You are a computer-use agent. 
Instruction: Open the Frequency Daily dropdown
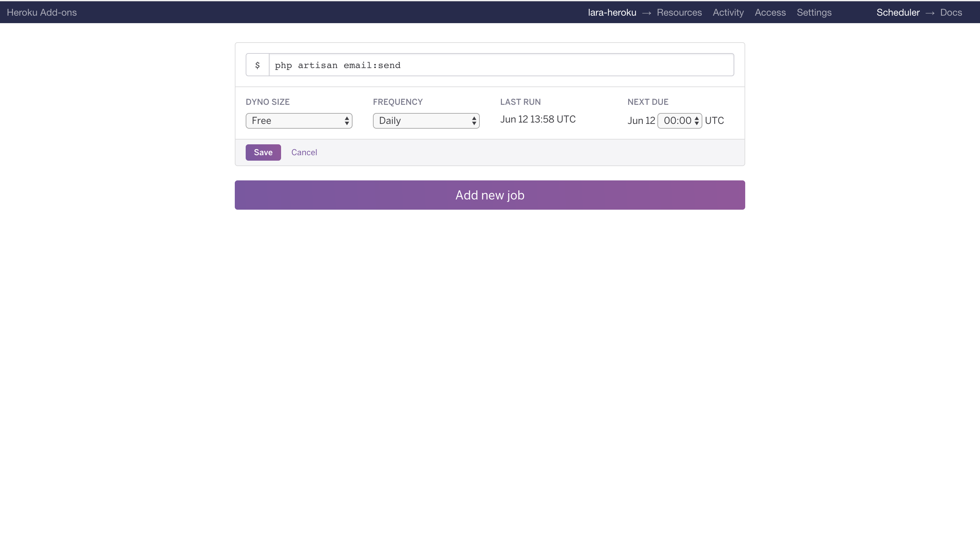coord(426,120)
